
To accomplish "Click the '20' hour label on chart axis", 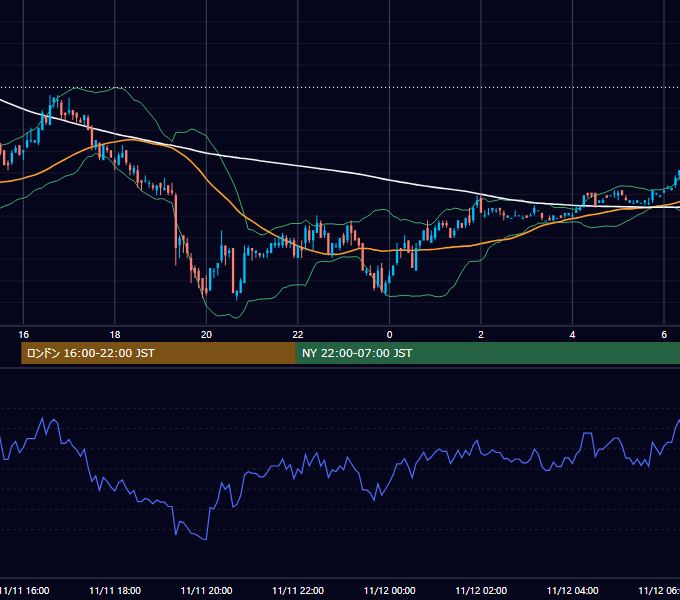I will click(206, 335).
